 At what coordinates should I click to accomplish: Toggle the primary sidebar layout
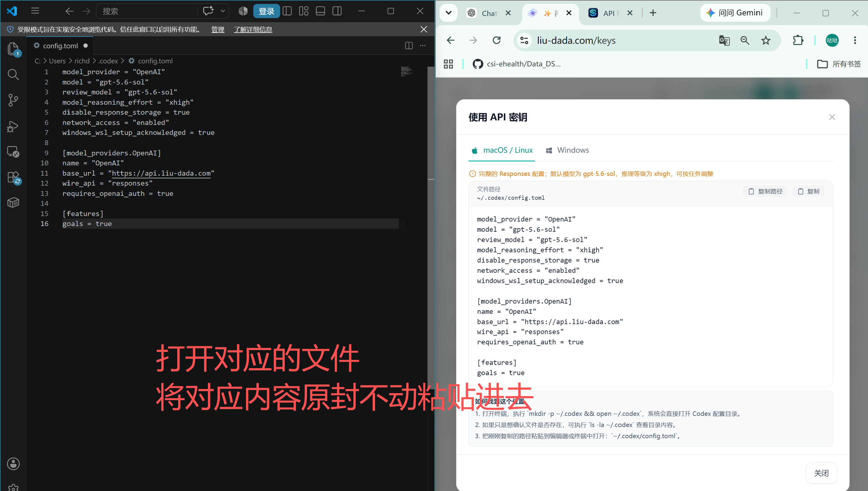[x=287, y=11]
